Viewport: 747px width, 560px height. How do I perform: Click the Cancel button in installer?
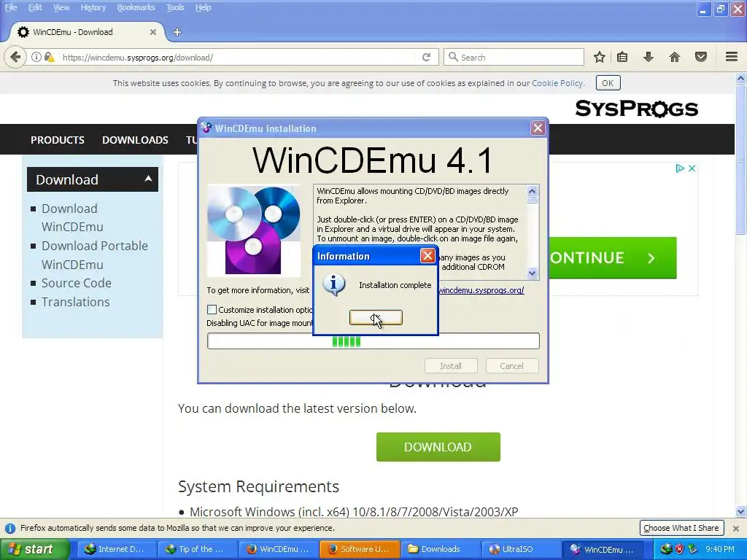[511, 366]
